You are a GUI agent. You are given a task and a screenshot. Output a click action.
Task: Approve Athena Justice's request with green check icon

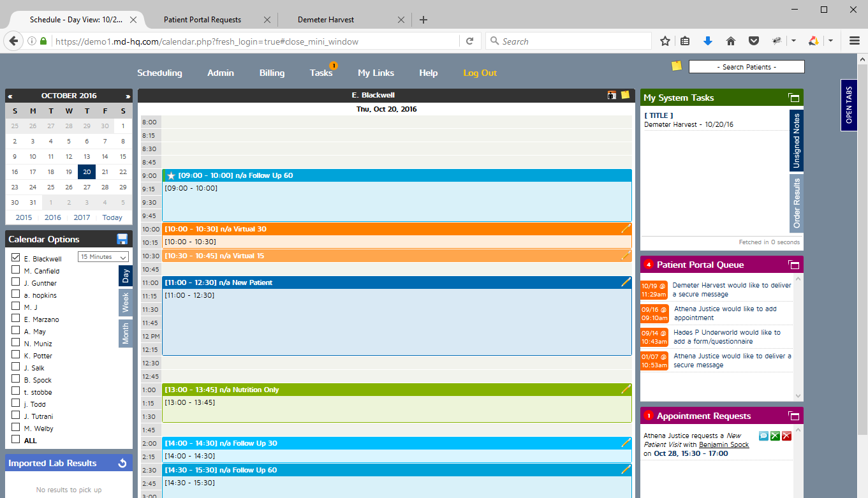tap(775, 436)
